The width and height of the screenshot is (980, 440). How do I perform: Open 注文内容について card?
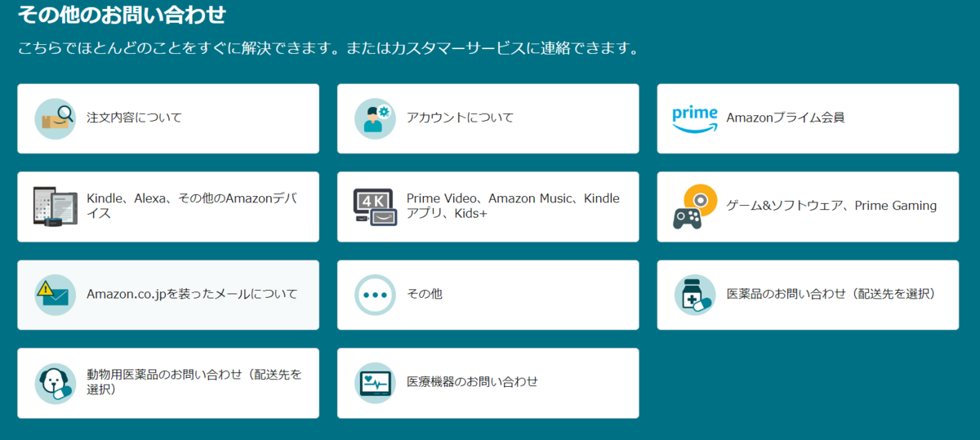[x=168, y=118]
